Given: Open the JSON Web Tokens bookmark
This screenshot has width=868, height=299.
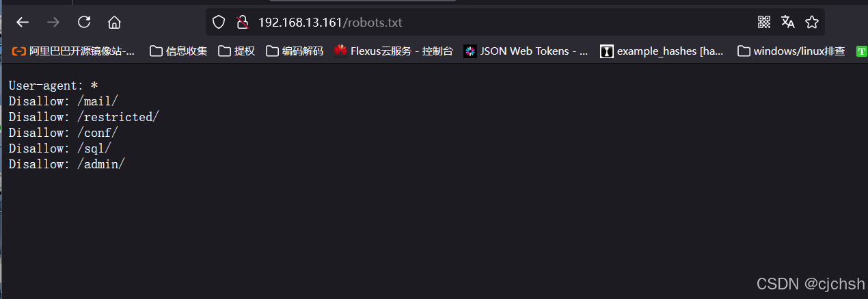Looking at the screenshot, I should pos(526,51).
